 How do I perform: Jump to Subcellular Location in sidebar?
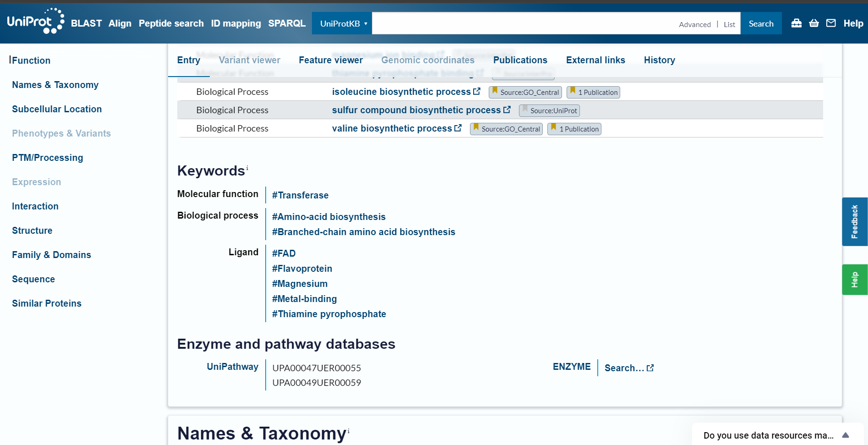(57, 109)
